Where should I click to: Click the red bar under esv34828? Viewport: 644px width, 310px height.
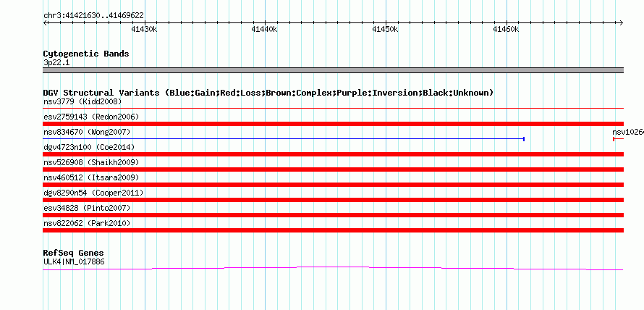[333, 215]
